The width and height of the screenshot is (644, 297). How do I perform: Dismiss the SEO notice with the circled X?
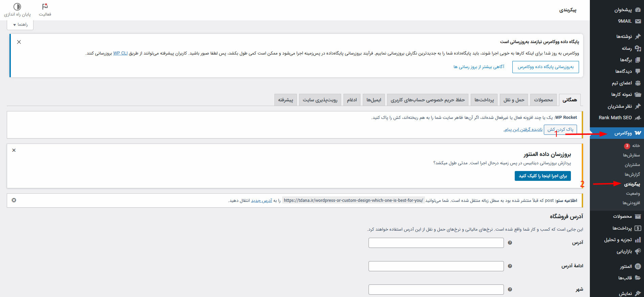pos(14,200)
